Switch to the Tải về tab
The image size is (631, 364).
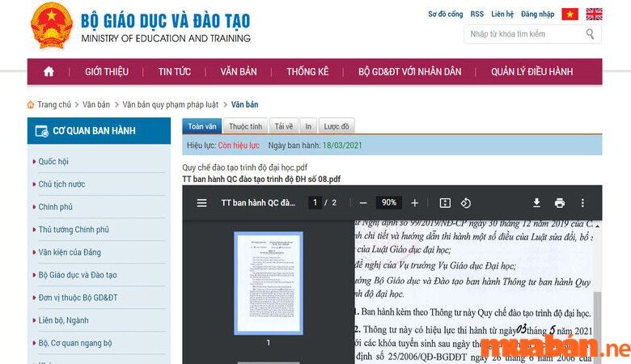pos(284,126)
